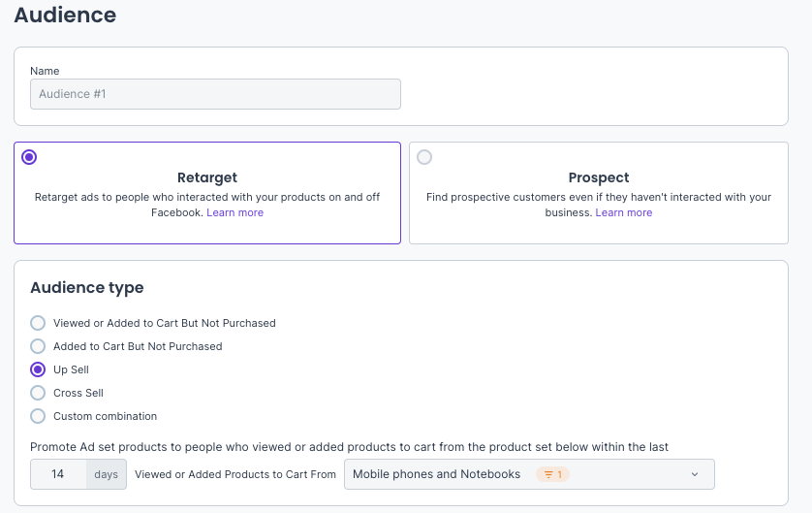Select the Retarget radio button
812x513 pixels.
tap(29, 157)
